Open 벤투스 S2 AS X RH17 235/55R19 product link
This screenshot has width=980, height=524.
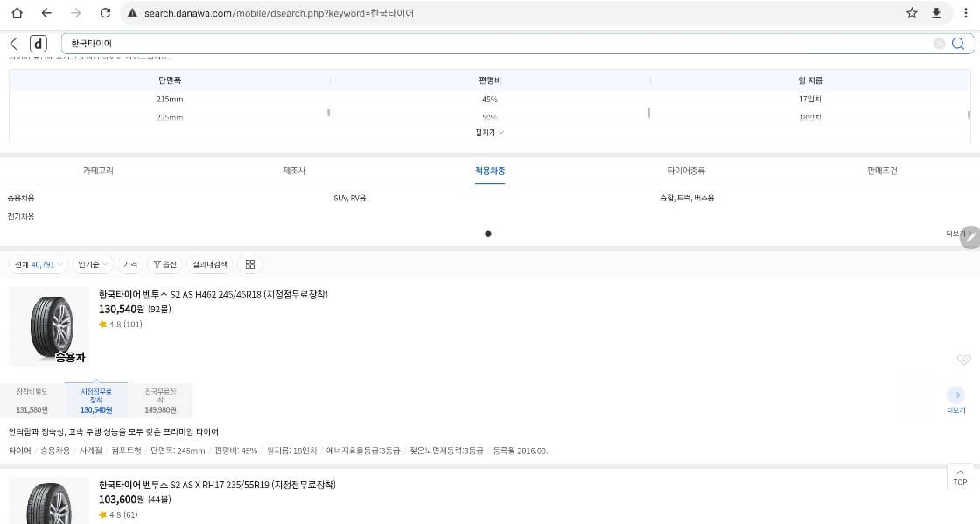[217, 485]
